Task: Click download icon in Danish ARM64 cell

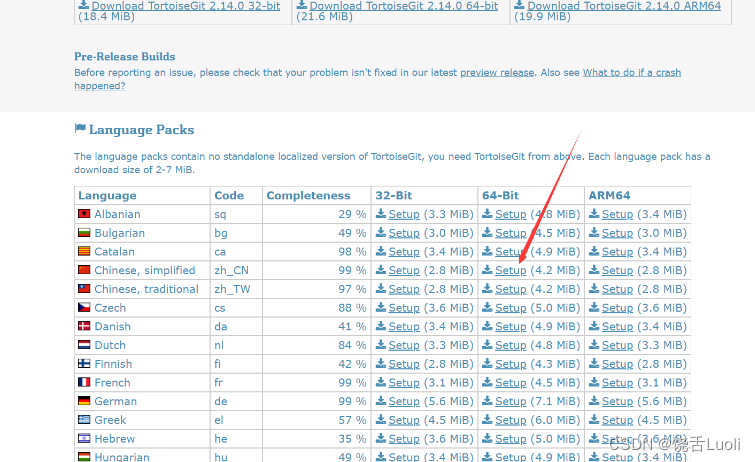Action: 594,326
